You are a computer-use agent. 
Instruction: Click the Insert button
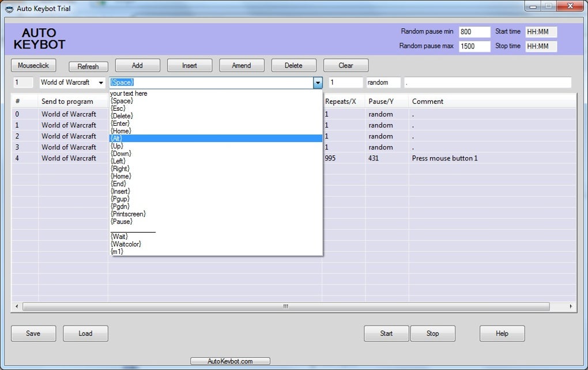tap(190, 65)
